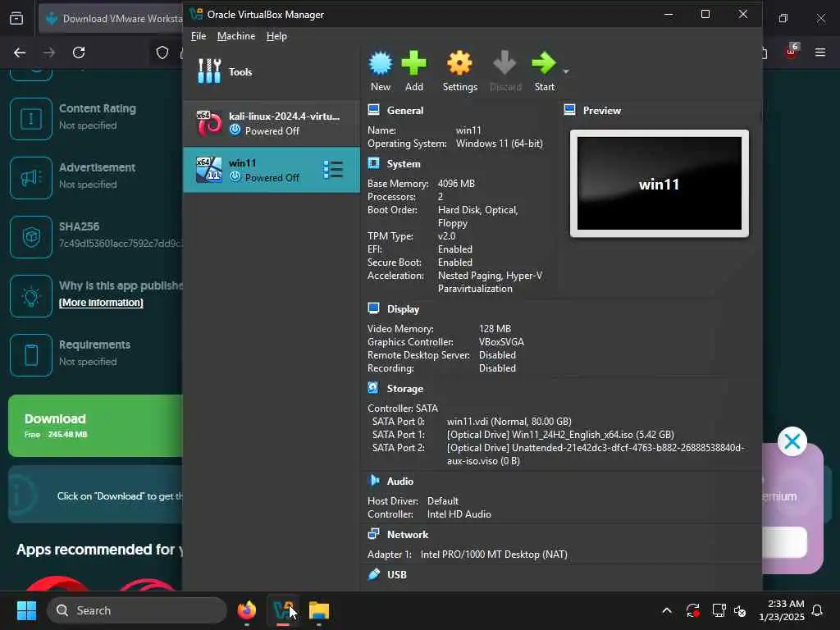Viewport: 840px width, 630px height.
Task: Click the Storage disk icon
Action: pos(373,387)
